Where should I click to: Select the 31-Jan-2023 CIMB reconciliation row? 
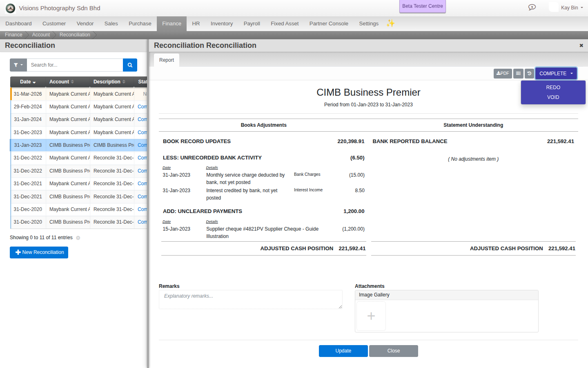point(79,145)
